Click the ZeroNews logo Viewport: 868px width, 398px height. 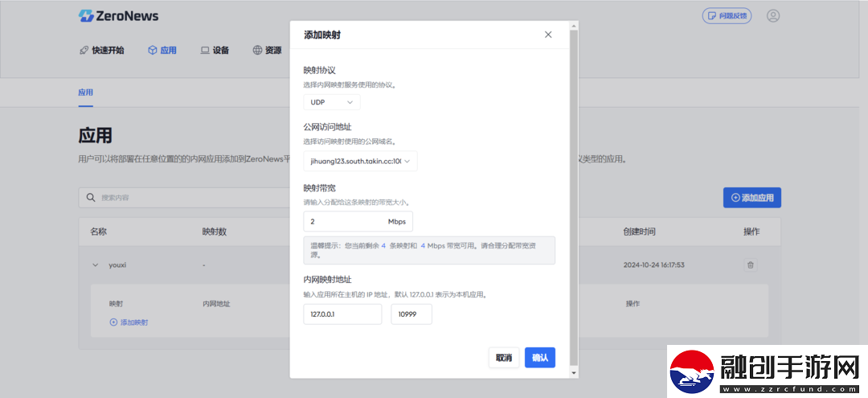click(118, 15)
